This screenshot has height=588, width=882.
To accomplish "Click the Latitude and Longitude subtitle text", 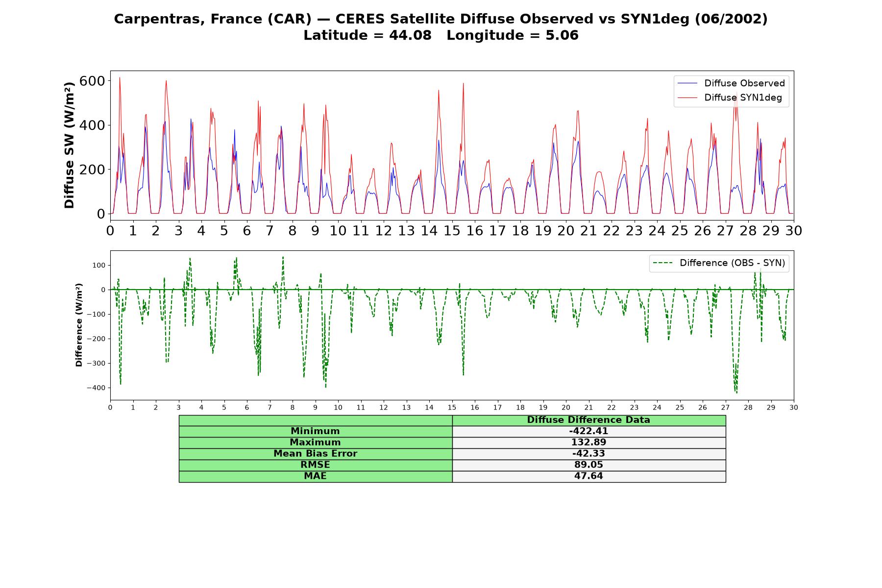I will tap(441, 36).
